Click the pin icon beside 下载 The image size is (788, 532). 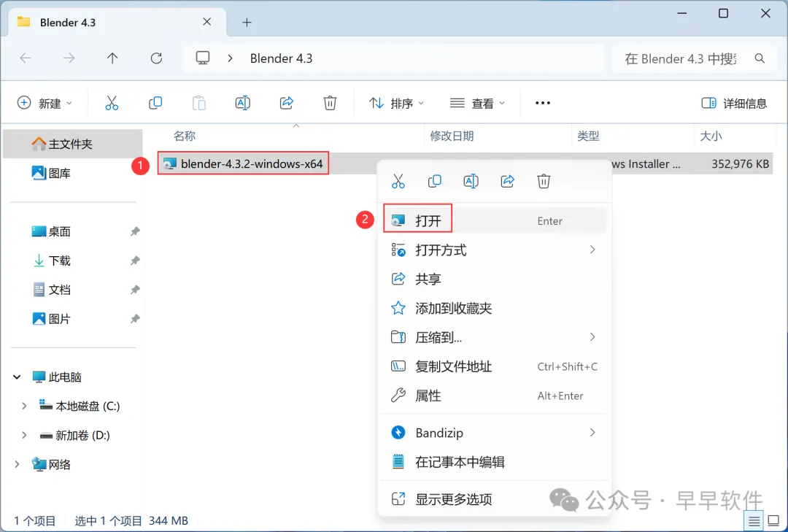pos(135,261)
